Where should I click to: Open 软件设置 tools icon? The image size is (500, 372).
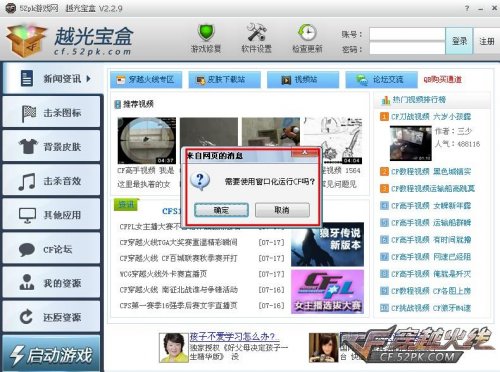click(x=256, y=32)
